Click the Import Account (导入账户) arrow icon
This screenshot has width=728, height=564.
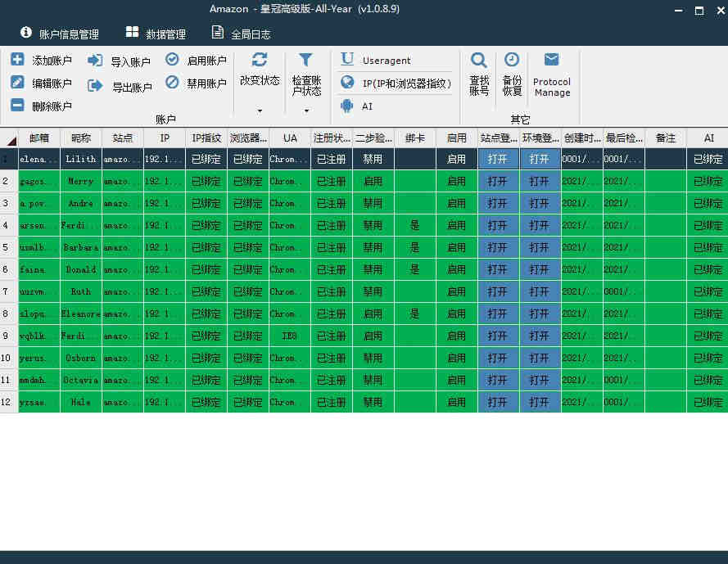coord(95,61)
